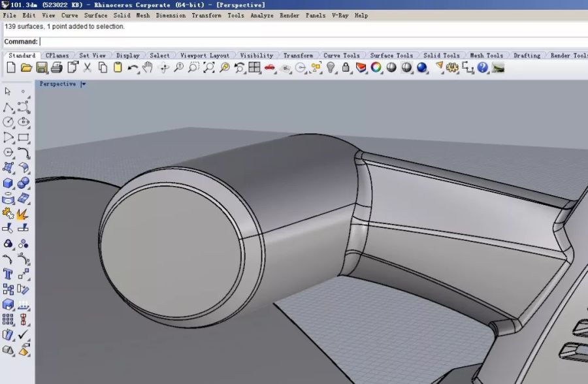Viewport: 588px width, 384px height.
Task: Open the Surface menu
Action: [x=95, y=15]
